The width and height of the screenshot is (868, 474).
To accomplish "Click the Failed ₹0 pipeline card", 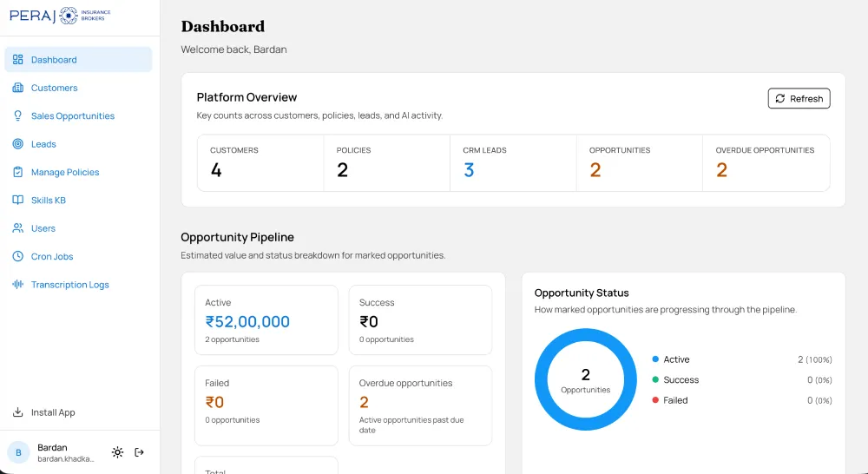I will click(x=266, y=405).
